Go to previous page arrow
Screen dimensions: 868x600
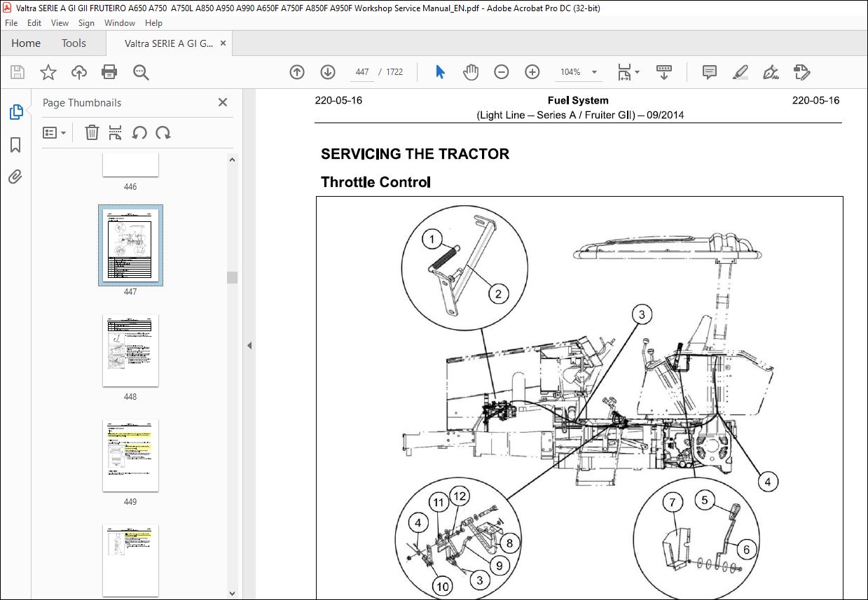click(297, 72)
